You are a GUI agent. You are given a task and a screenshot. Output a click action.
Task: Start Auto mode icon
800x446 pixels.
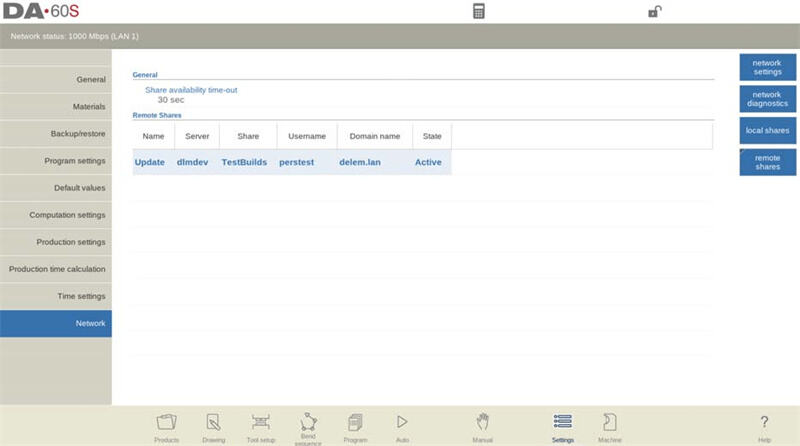402,425
